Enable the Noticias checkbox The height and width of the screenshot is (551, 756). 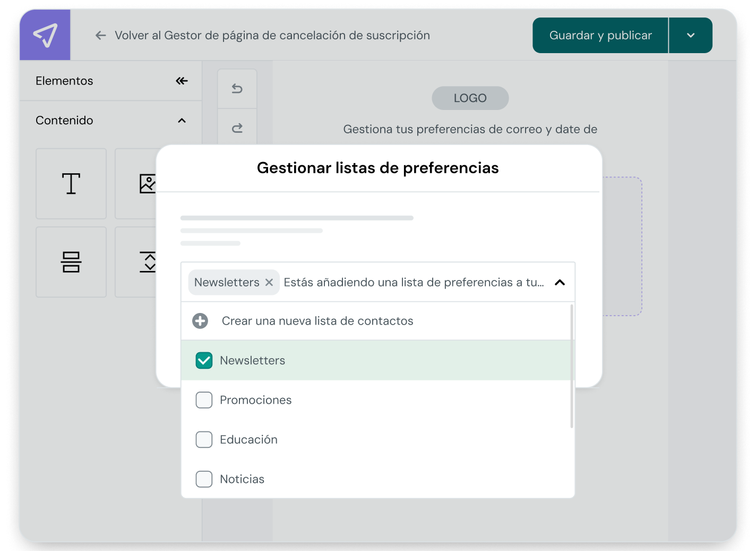tap(204, 479)
